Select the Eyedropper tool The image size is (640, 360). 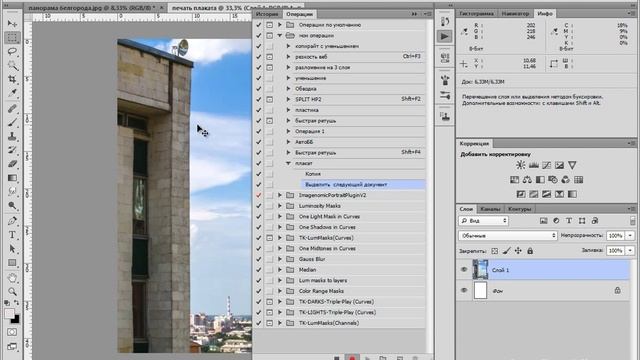12,93
